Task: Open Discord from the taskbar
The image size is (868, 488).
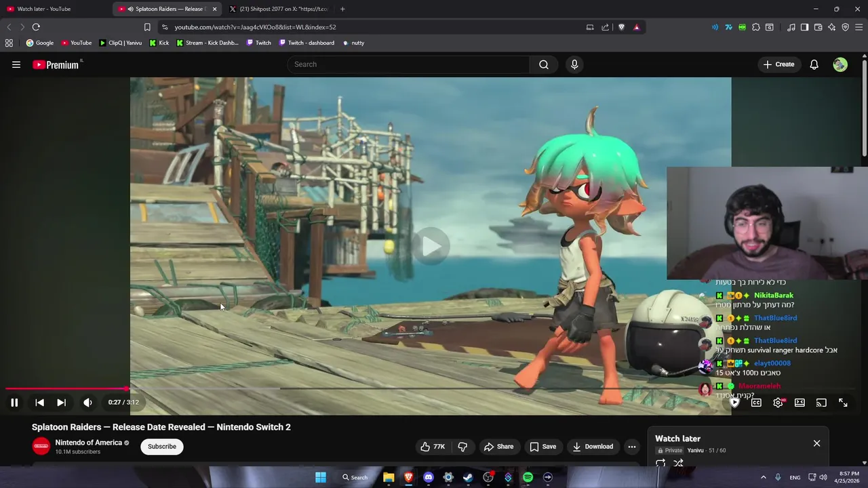Action: point(428,477)
